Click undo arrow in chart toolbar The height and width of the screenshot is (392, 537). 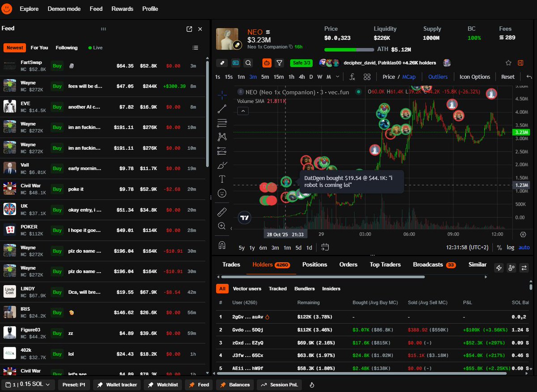pos(529,77)
